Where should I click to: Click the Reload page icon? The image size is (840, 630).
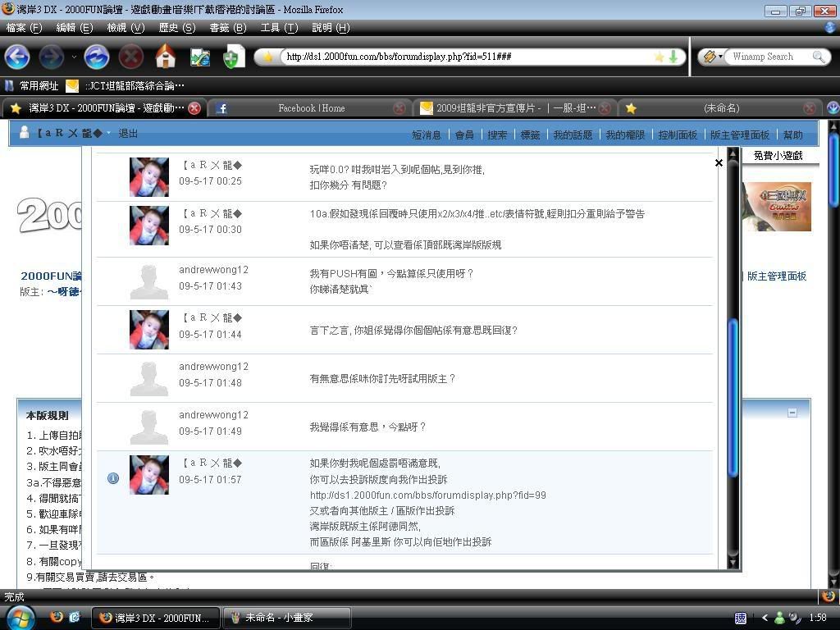[97, 57]
